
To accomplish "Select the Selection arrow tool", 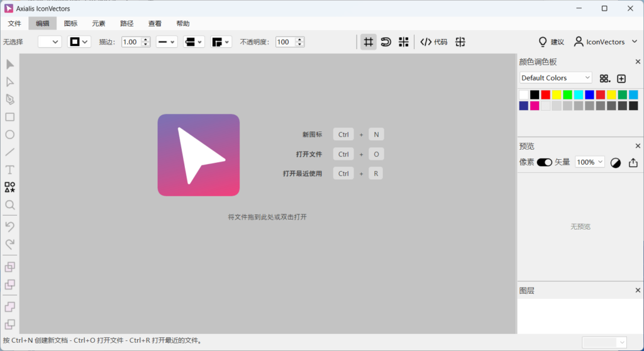I will pyautogui.click(x=10, y=64).
